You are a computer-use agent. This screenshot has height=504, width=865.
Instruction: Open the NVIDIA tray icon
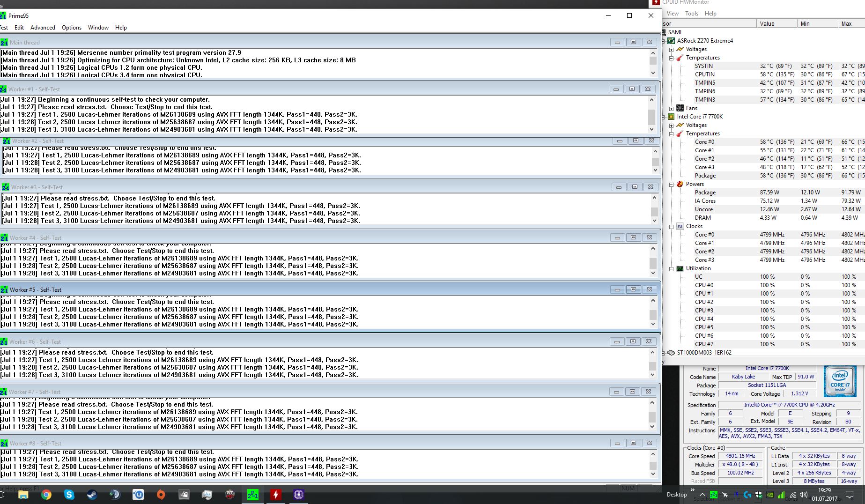(x=770, y=495)
